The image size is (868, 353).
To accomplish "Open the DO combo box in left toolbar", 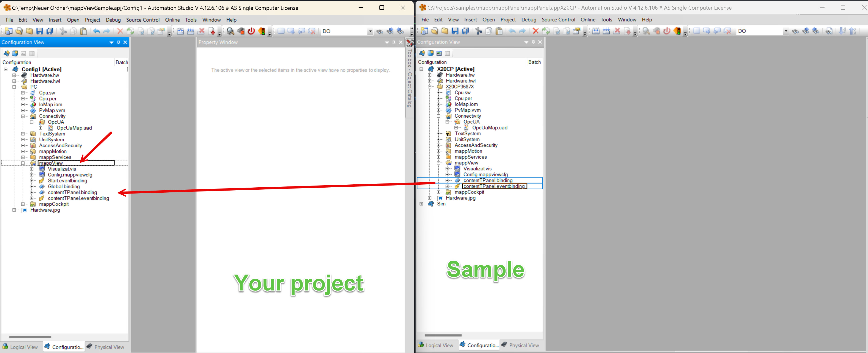I will click(370, 31).
